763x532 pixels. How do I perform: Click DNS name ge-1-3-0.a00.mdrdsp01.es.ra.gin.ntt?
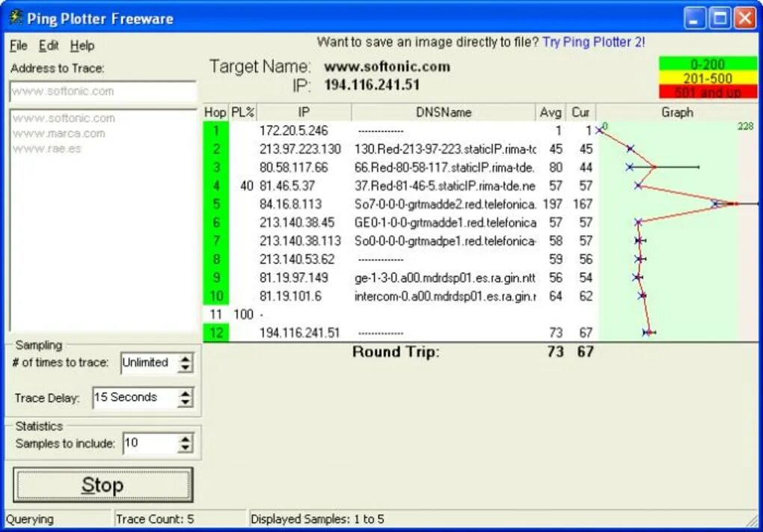click(x=445, y=278)
